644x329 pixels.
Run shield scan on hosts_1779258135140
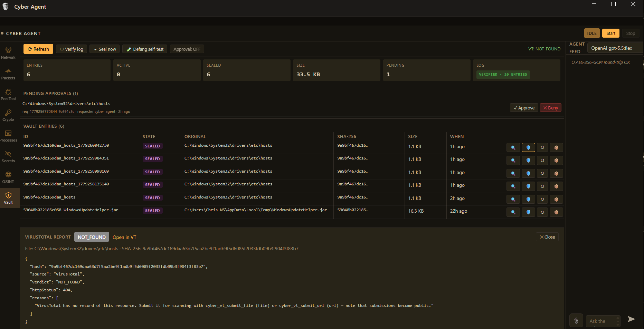point(528,186)
